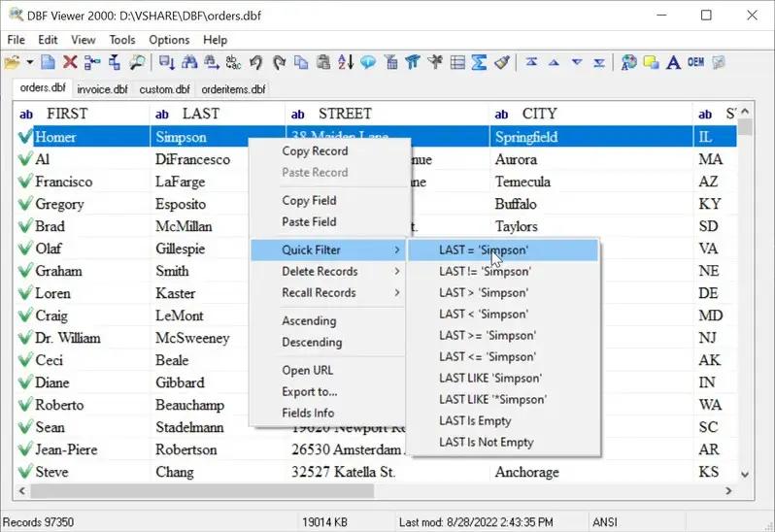Jump to last record arrow icon
Screen dimensions: 775x532
click(x=599, y=62)
